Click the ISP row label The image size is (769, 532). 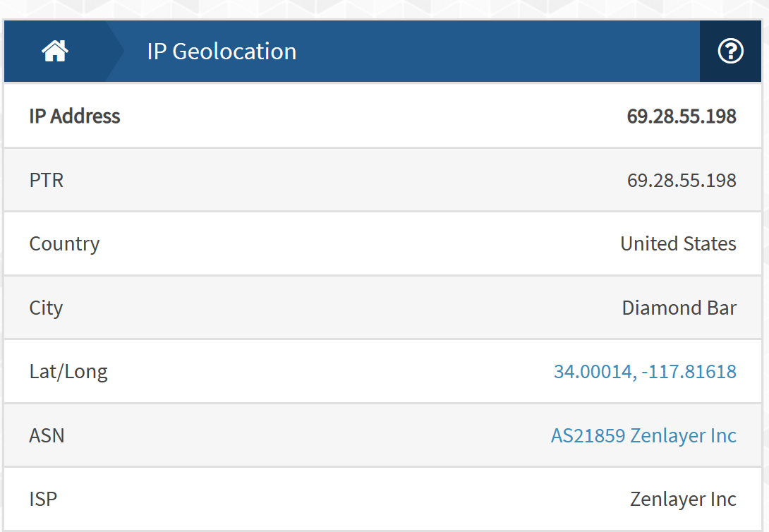[43, 499]
